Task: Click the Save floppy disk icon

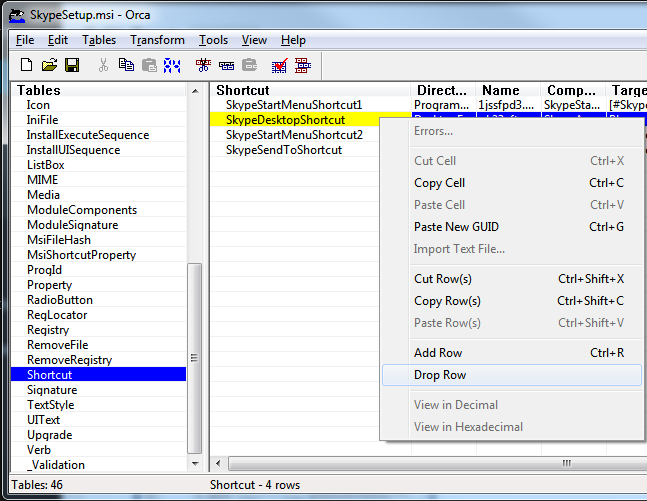Action: [x=72, y=65]
